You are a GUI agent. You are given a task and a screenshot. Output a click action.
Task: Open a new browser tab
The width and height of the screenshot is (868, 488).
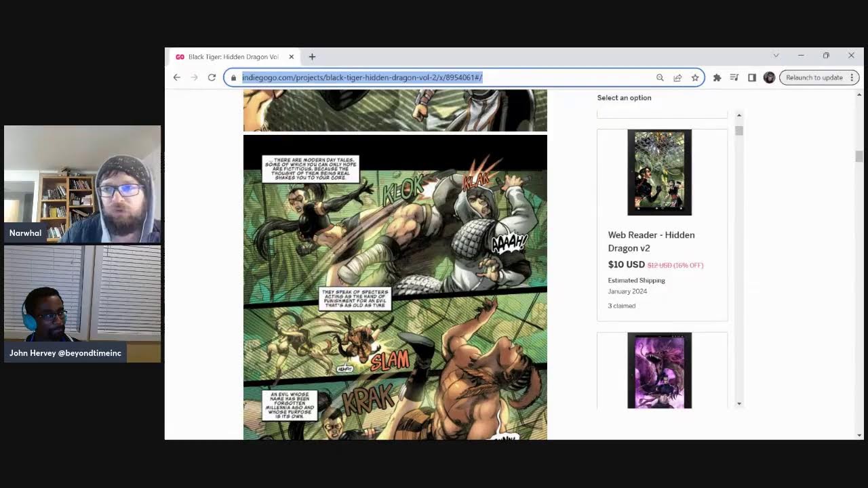coord(312,57)
